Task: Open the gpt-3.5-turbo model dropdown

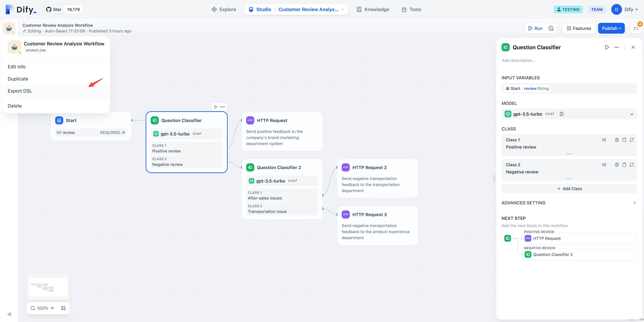Action: tap(632, 114)
